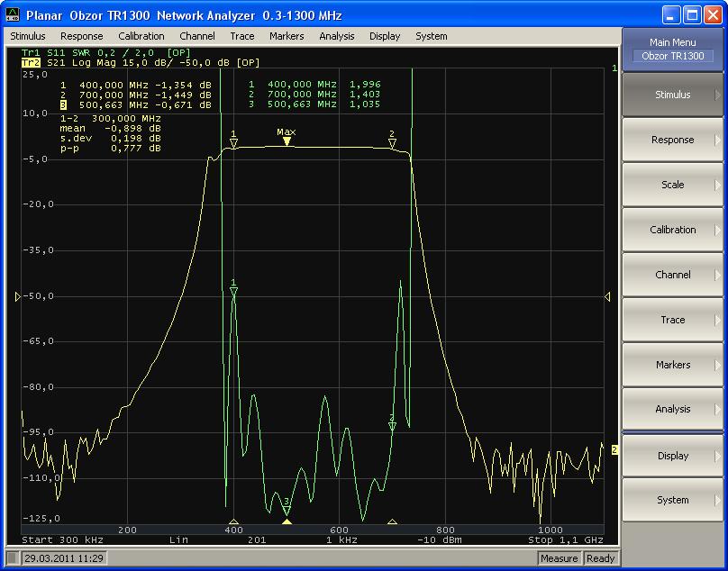This screenshot has height=571, width=728.
Task: Click the Channel softkey in side panel
Action: coord(673,275)
